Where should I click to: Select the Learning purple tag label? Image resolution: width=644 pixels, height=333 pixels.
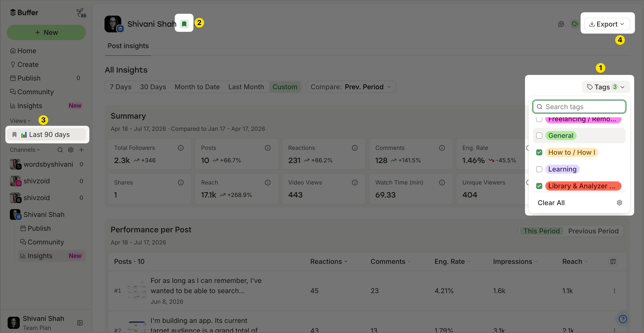click(x=562, y=169)
